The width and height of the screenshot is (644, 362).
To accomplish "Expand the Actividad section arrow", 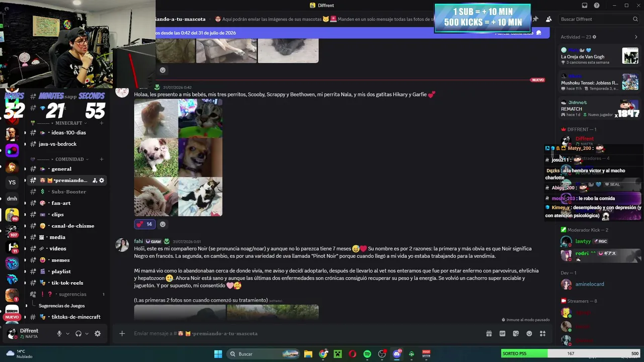I will point(636,37).
